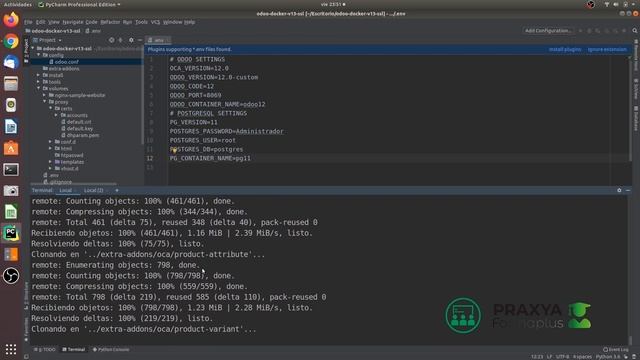This screenshot has width=640, height=360.
Task: Open the File menu
Action: (28, 22)
